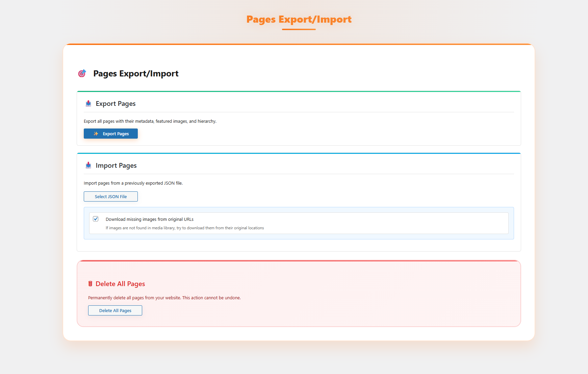588x374 pixels.
Task: Click the warning 'Permanently delete all pages from your website'
Action: (134, 298)
